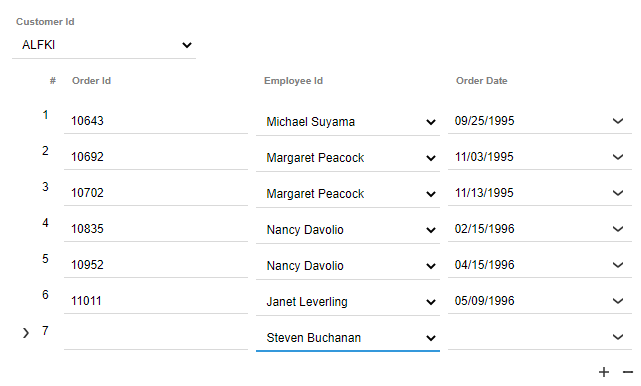
Task: Click the Order Id field containing 11011
Action: 156,301
